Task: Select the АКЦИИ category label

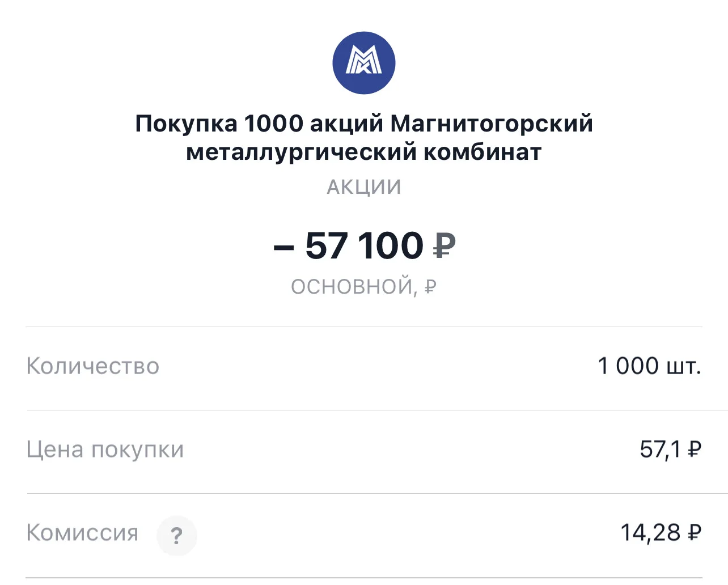Action: [364, 186]
